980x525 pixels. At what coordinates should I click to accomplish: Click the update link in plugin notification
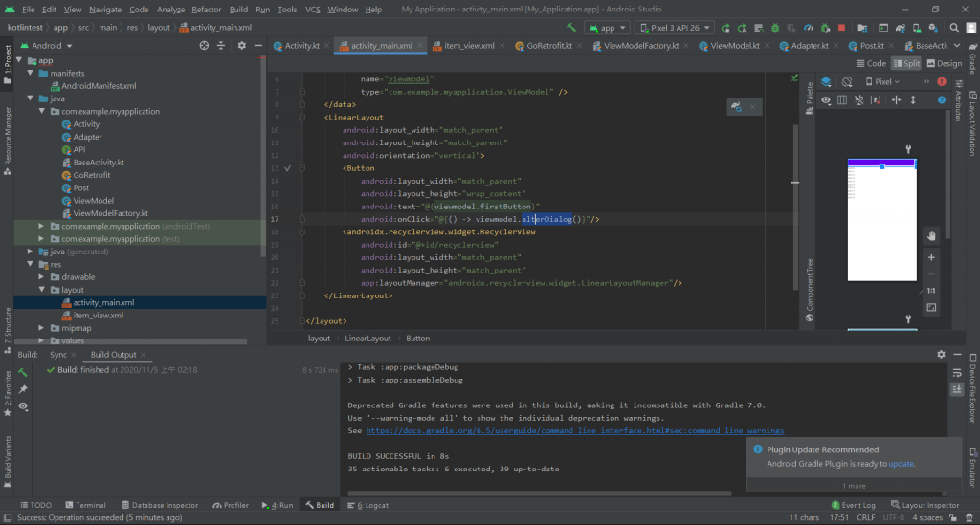pos(901,464)
